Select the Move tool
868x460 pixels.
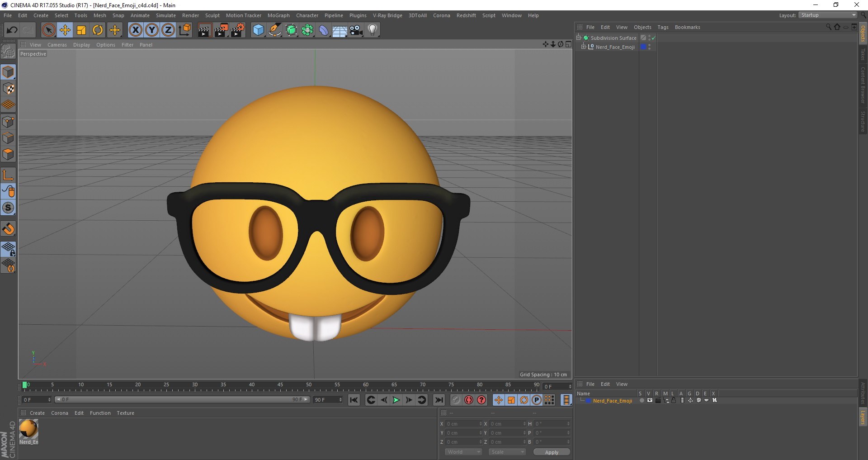pyautogui.click(x=65, y=30)
